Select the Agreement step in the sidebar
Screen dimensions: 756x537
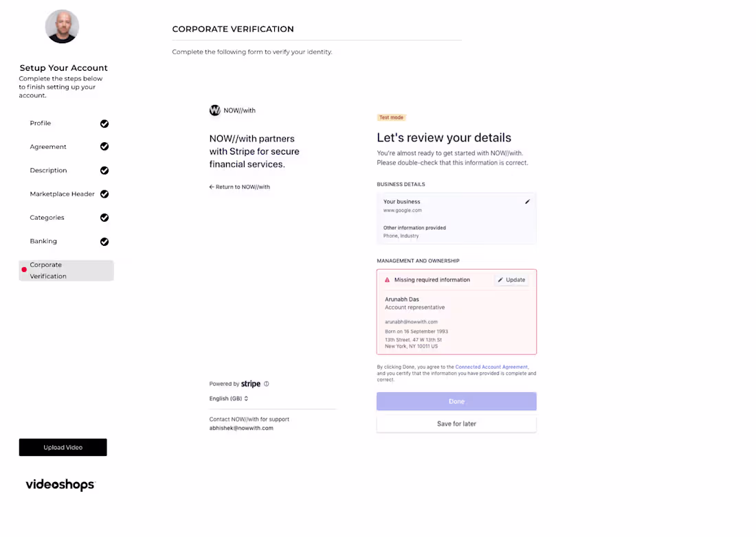(x=48, y=146)
